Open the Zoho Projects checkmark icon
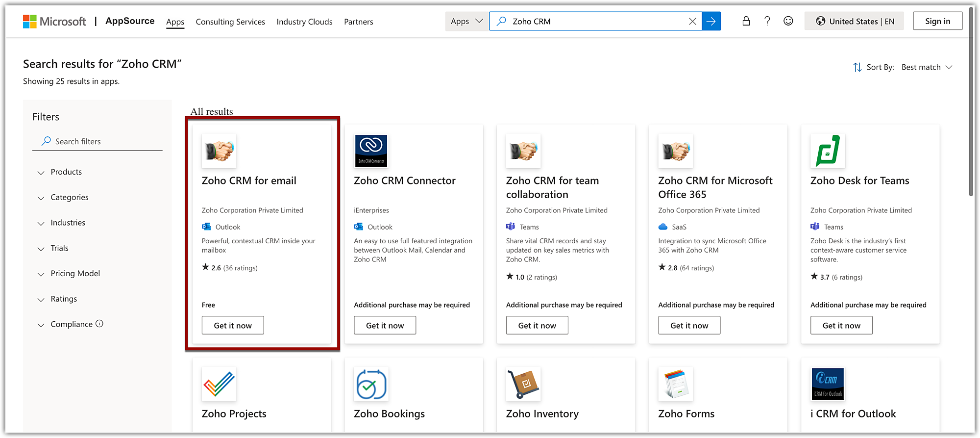Screen dimensions: 980x438 click(219, 384)
